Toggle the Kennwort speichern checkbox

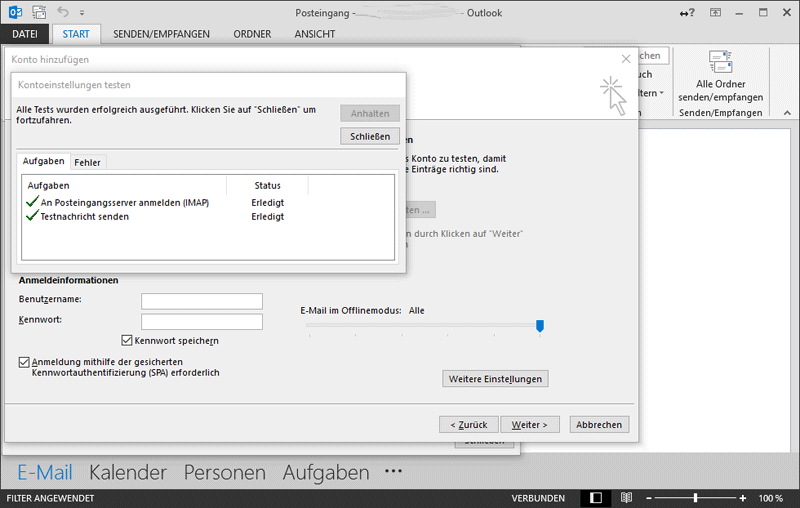(x=127, y=340)
